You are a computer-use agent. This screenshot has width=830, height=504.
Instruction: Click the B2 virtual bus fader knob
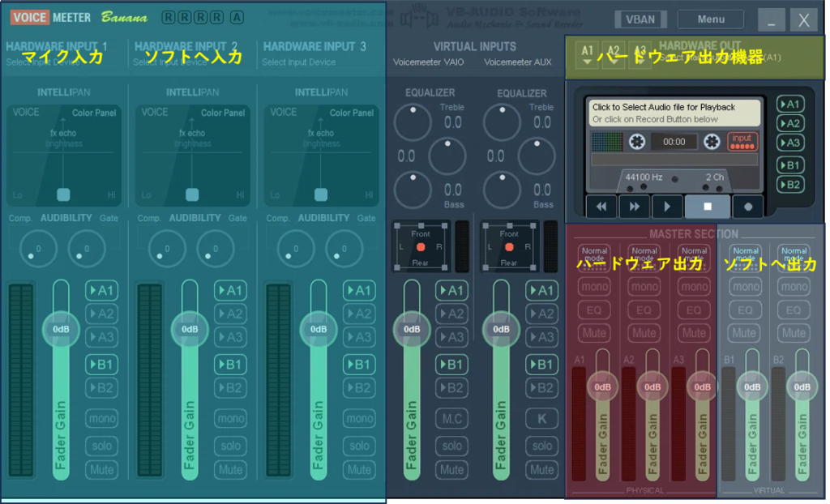click(802, 387)
